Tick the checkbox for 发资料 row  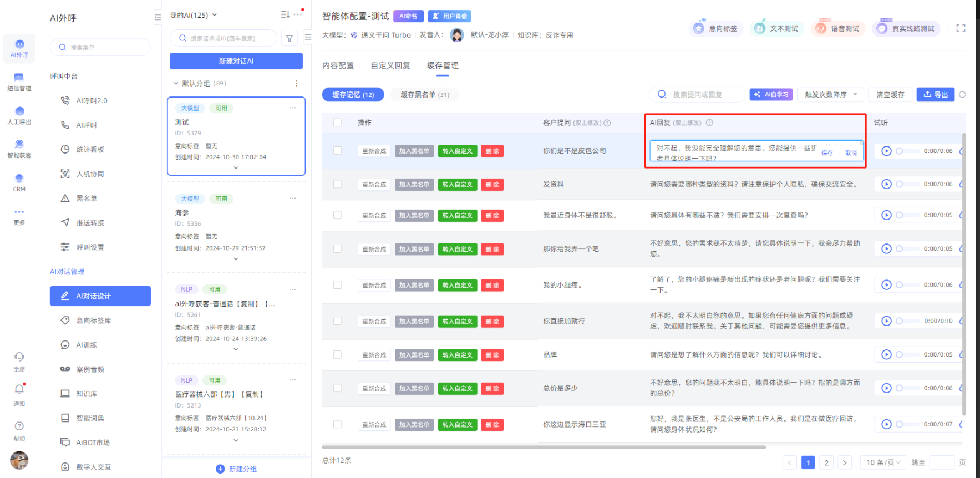(337, 184)
